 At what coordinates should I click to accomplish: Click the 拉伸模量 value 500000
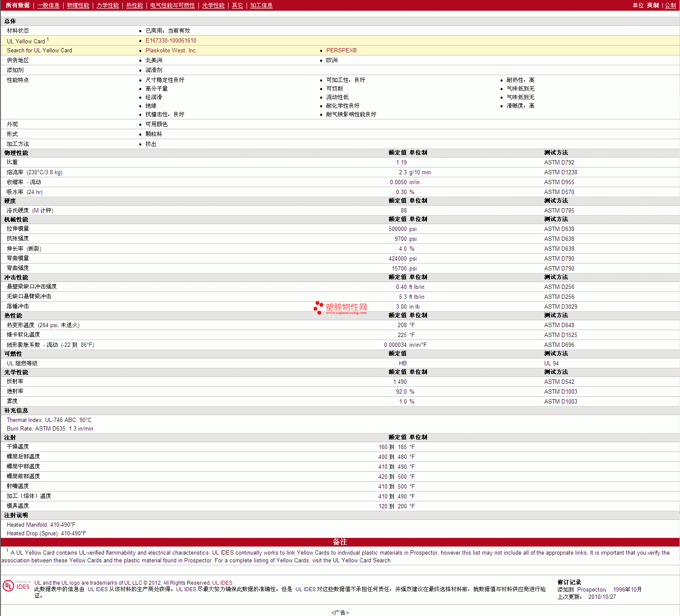click(x=397, y=229)
